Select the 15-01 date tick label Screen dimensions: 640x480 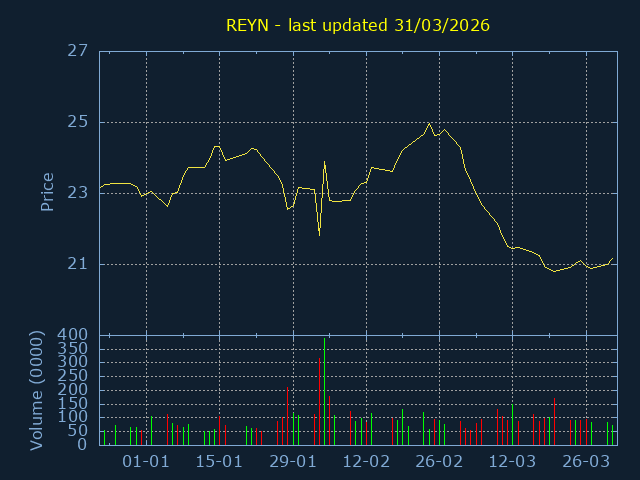219,462
